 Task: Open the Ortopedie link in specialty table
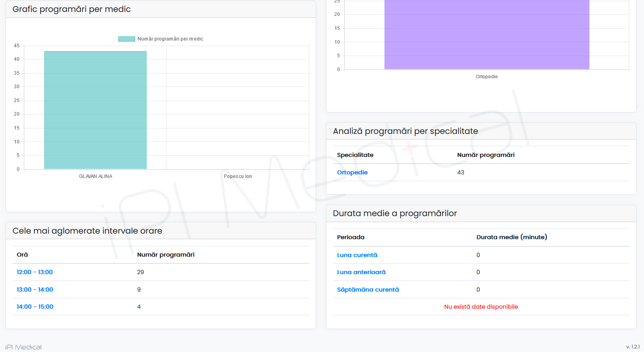coord(352,172)
